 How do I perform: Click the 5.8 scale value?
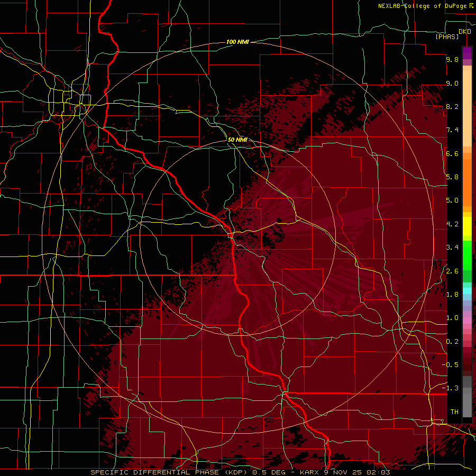(x=452, y=177)
